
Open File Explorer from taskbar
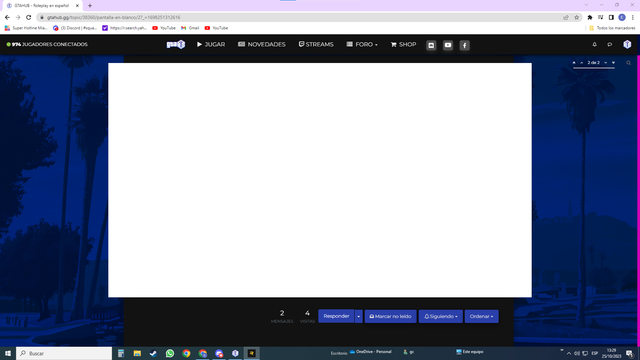(137, 353)
